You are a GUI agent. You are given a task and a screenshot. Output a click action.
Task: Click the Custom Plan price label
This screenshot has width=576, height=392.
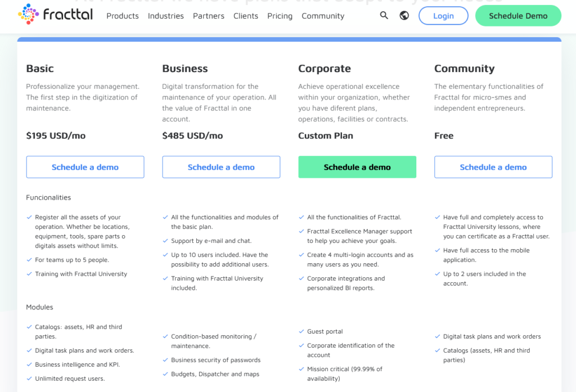pyautogui.click(x=326, y=136)
